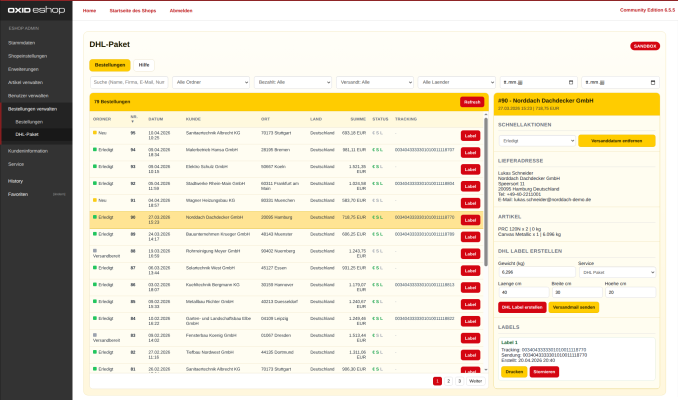Image resolution: width=678 pixels, height=400 pixels.
Task: Open Artikel verwalten in the sidebar
Action: (25, 82)
